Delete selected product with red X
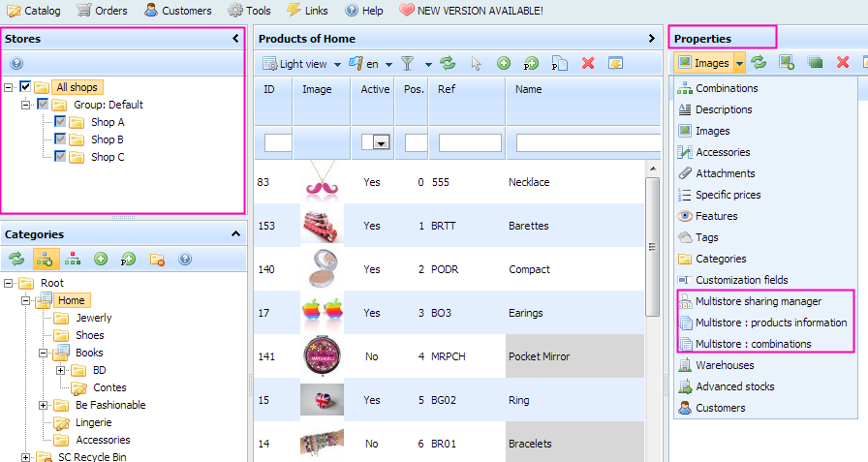The height and width of the screenshot is (462, 868). tap(588, 63)
